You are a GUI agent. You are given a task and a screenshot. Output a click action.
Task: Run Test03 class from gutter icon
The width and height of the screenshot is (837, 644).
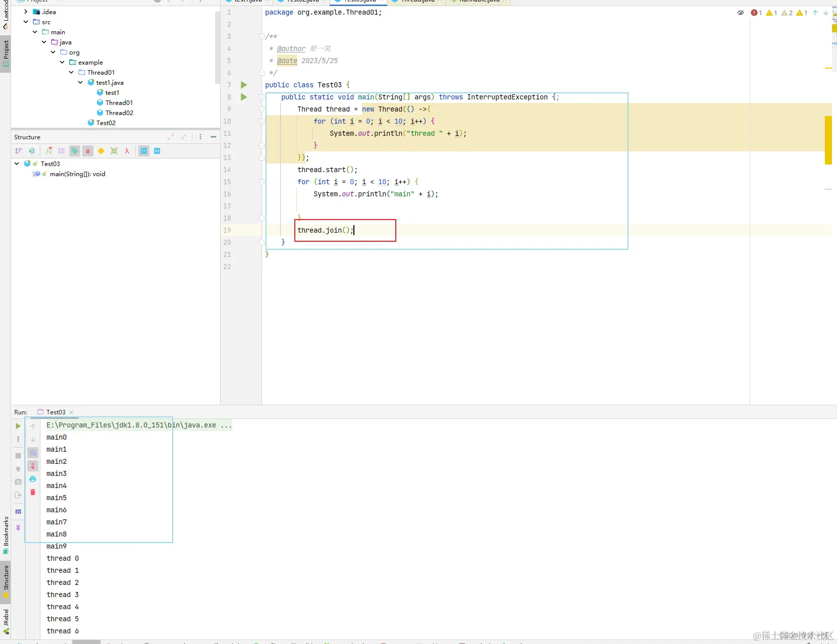244,85
